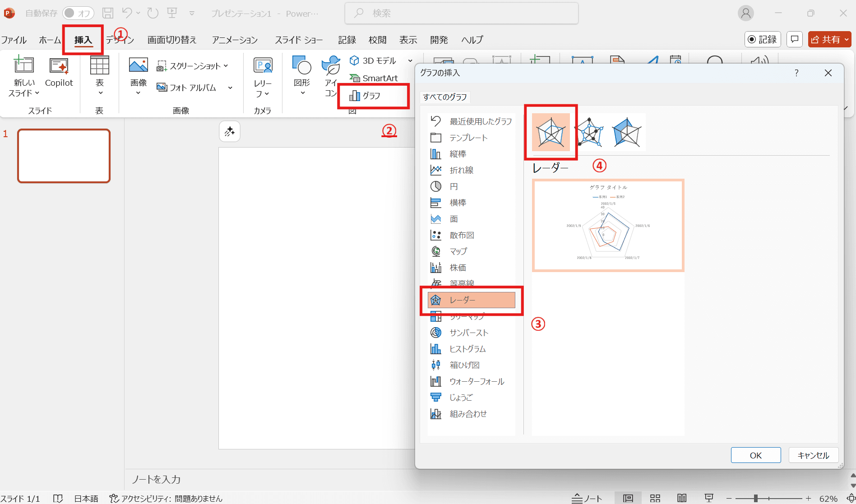Open the SmartArt insert tool
The image size is (856, 504).
(374, 78)
